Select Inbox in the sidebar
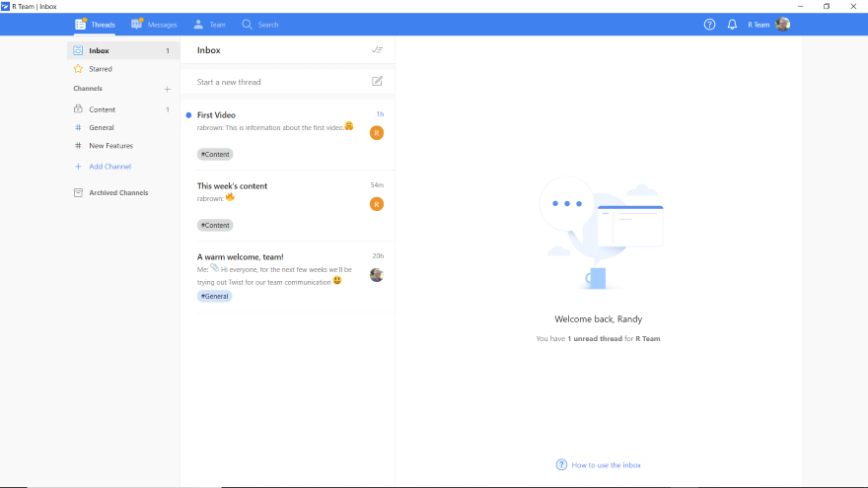The image size is (868, 488). point(123,50)
